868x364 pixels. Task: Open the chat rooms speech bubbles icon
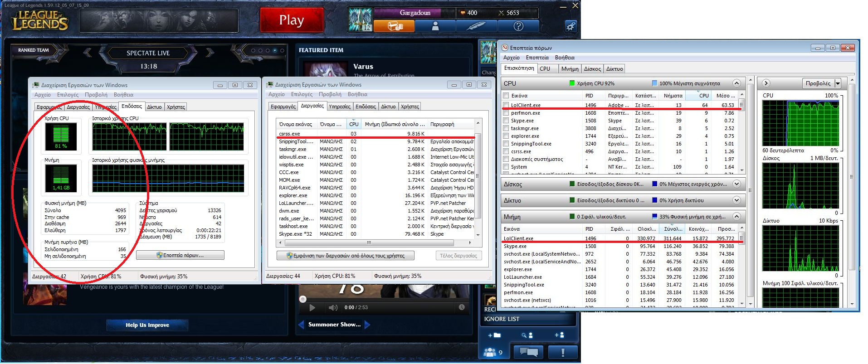(x=529, y=352)
